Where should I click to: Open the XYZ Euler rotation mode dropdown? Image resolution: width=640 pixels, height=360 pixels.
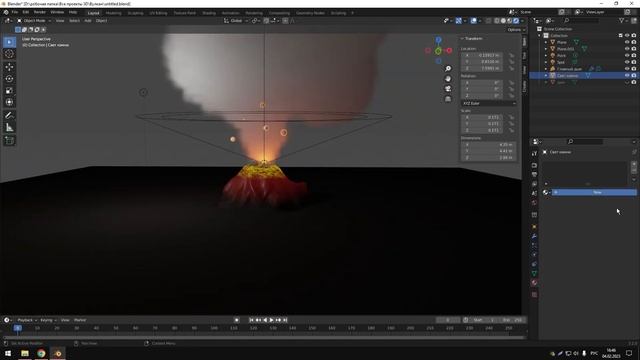pos(489,103)
